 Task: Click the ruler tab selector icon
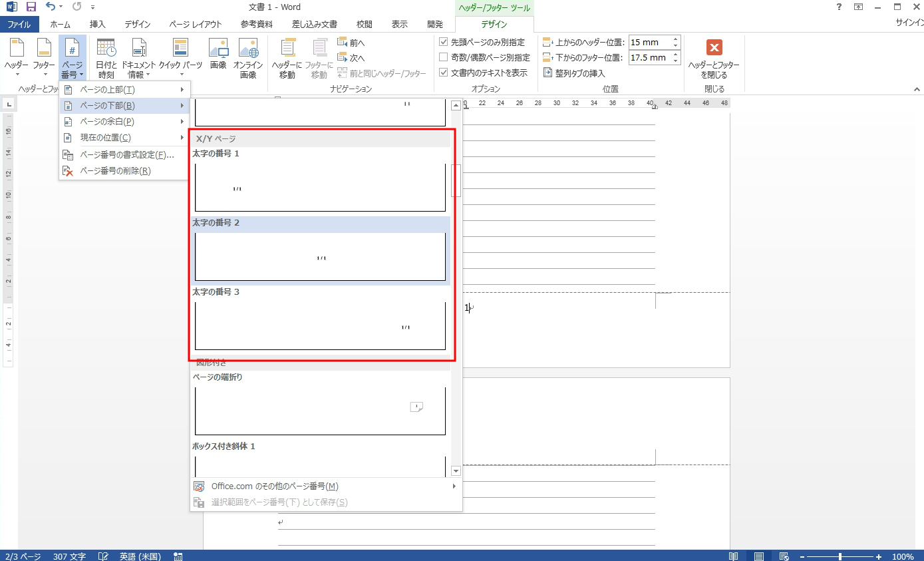[9, 104]
